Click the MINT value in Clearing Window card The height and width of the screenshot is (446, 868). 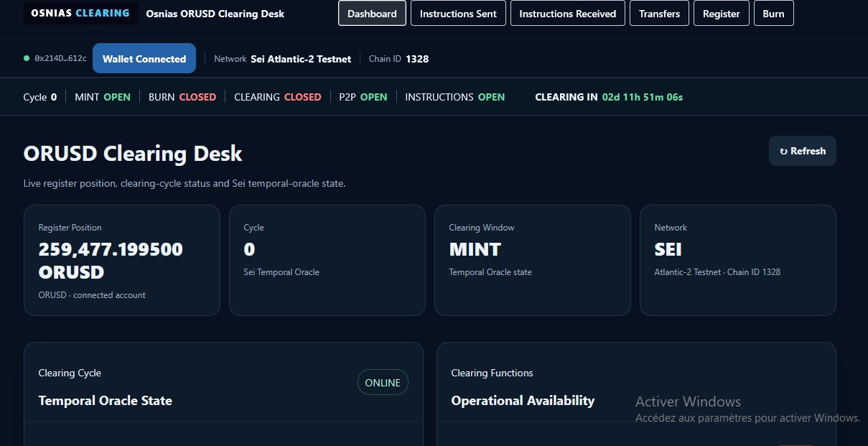(475, 249)
